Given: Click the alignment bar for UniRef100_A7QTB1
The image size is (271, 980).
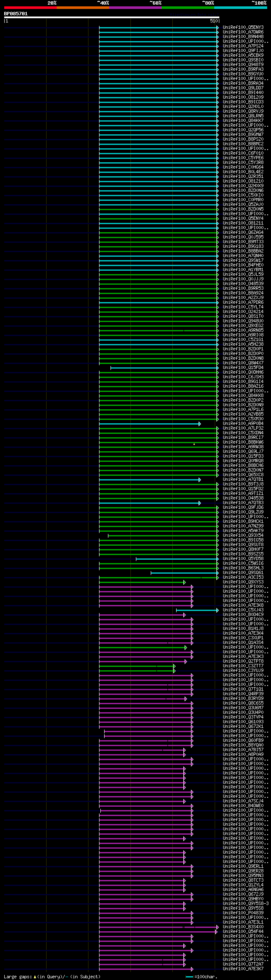Looking at the screenshot, I should coord(150,480).
